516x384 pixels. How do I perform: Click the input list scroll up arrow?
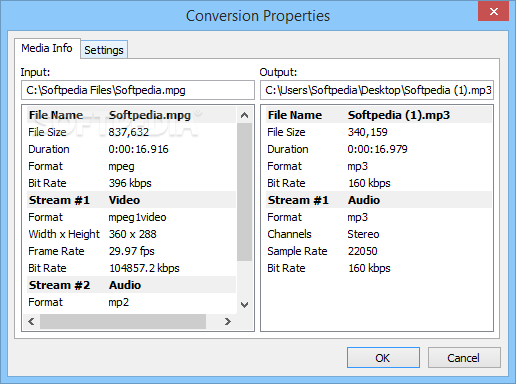(244, 115)
